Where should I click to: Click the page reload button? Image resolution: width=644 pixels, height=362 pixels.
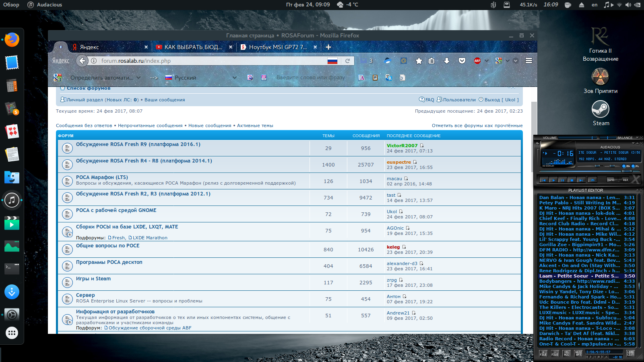click(347, 61)
